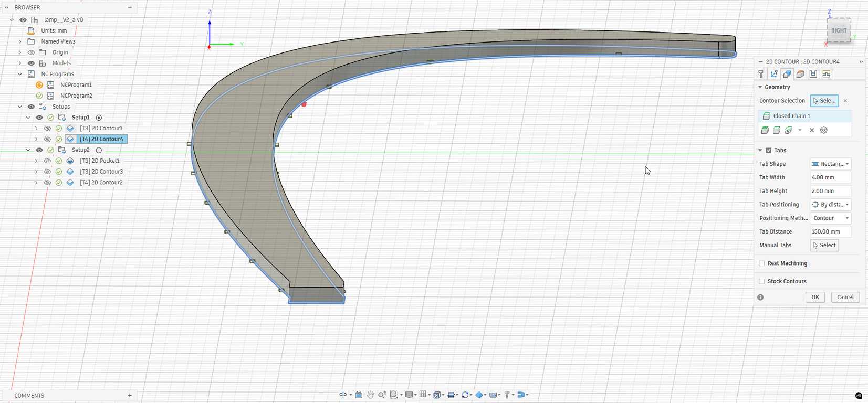The width and height of the screenshot is (868, 403).
Task: Expand the Named Views folder
Action: [x=20, y=41]
